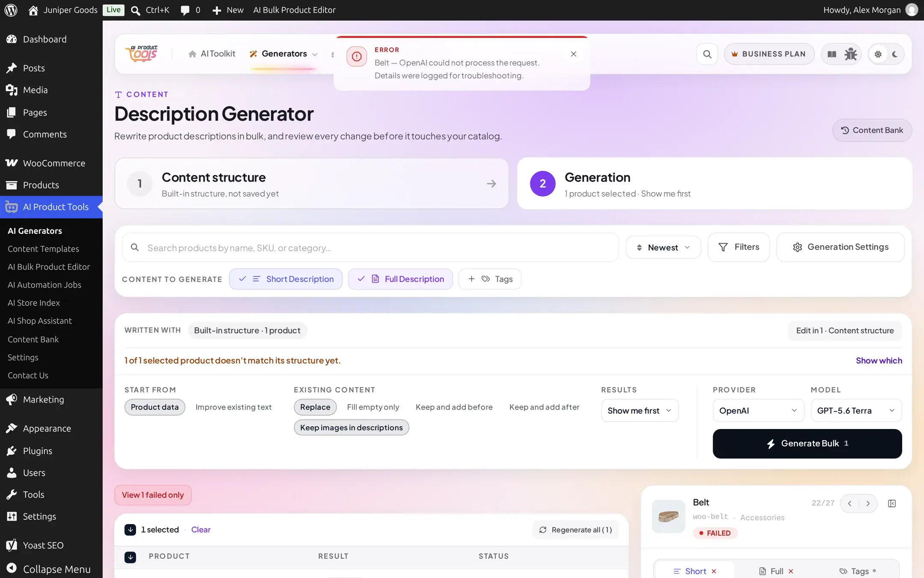This screenshot has width=924, height=578.
Task: Click the Alex Morgan avatar
Action: pyautogui.click(x=912, y=10)
